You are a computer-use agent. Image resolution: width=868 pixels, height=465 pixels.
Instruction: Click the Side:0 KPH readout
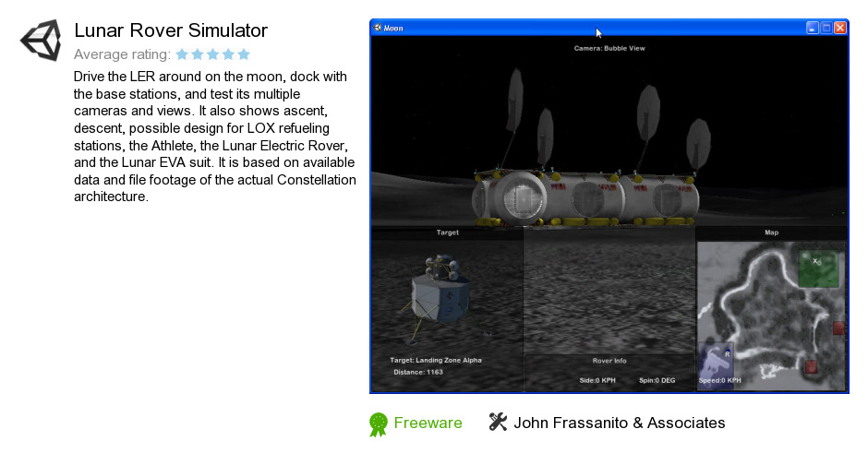(x=597, y=380)
